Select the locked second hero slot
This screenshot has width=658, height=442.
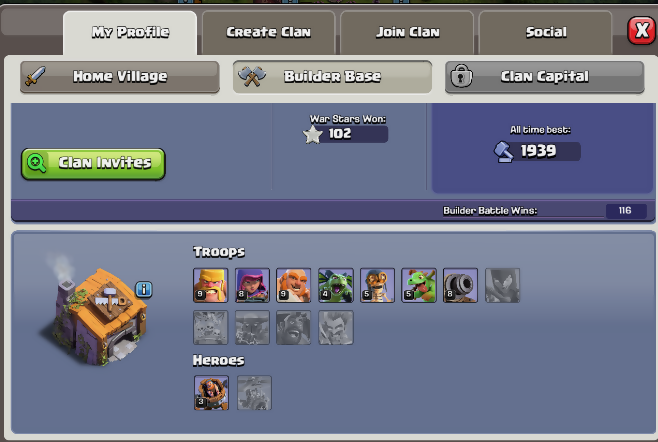254,393
